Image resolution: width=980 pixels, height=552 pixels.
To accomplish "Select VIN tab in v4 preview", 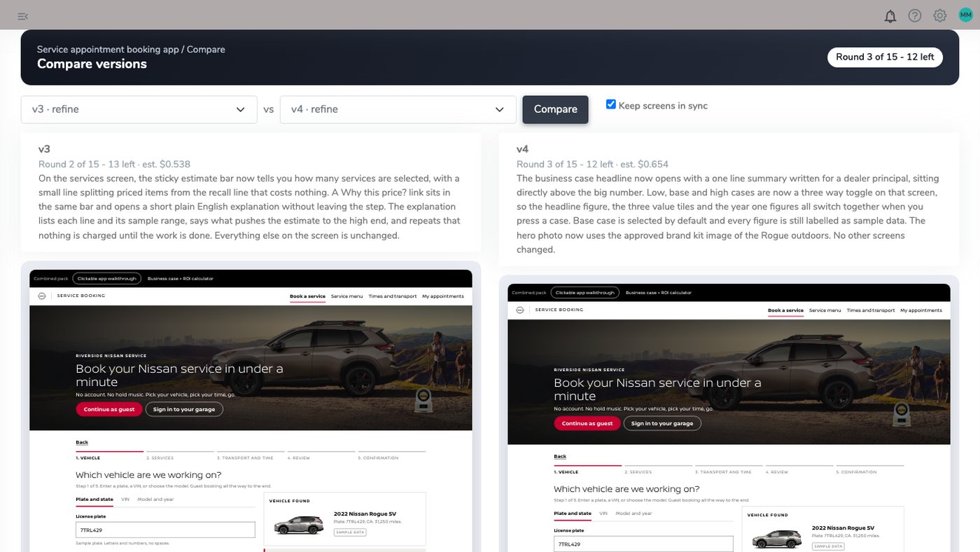I will pyautogui.click(x=603, y=513).
